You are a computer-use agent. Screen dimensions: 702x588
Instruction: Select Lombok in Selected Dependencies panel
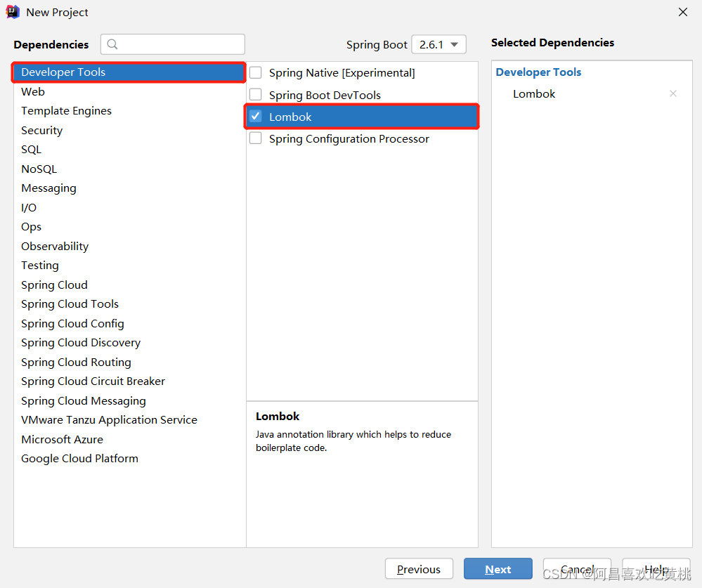(x=534, y=94)
